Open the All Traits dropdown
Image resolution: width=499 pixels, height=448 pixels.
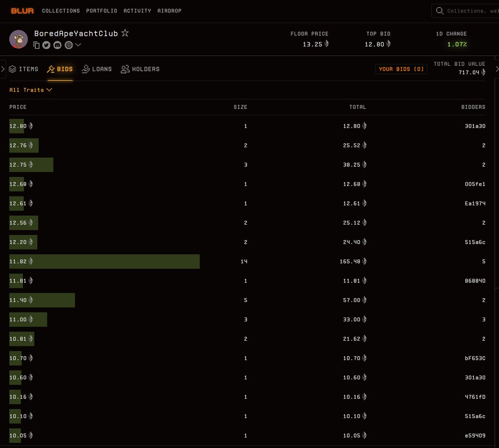[x=31, y=90]
